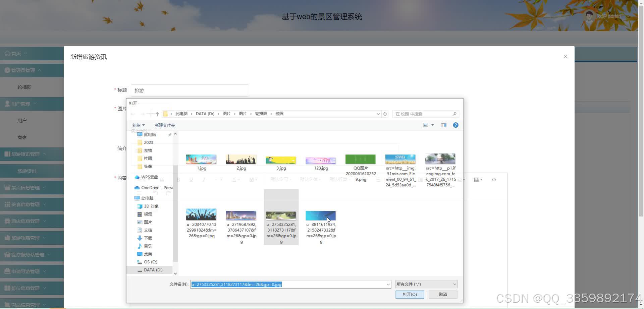This screenshot has height=309, width=644.
Task: Click the editor source code icon
Action: 494,180
